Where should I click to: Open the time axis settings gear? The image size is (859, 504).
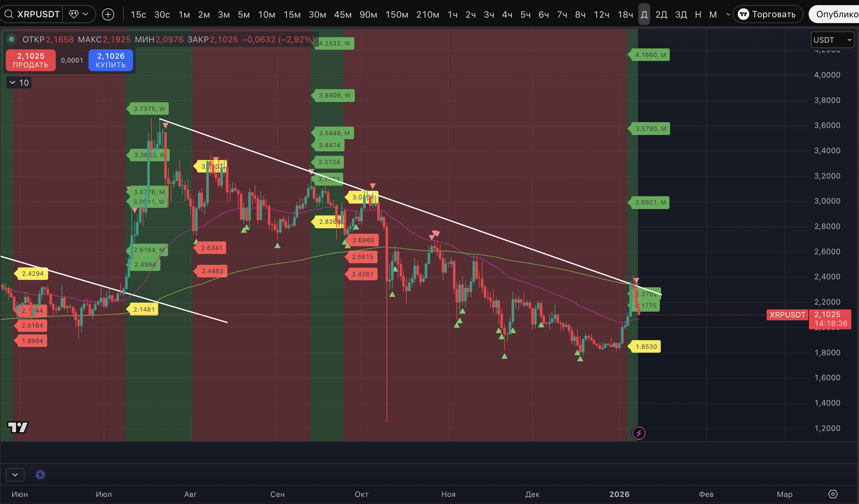coord(833,494)
